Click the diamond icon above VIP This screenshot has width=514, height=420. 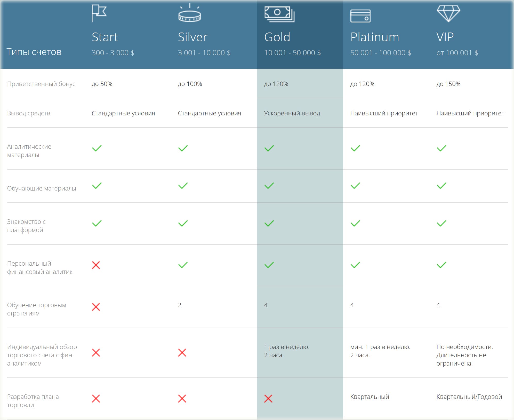[x=448, y=13]
